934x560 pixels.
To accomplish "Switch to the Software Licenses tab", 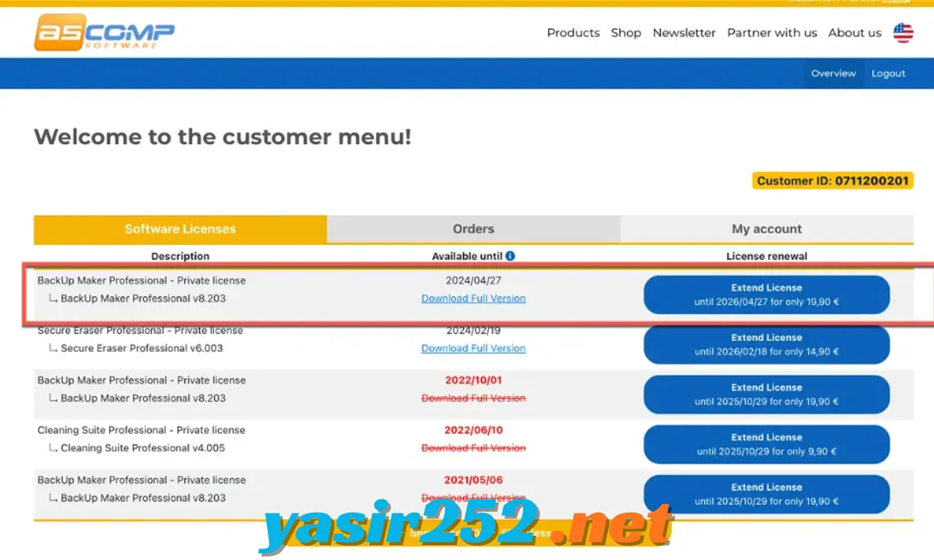I will click(180, 229).
